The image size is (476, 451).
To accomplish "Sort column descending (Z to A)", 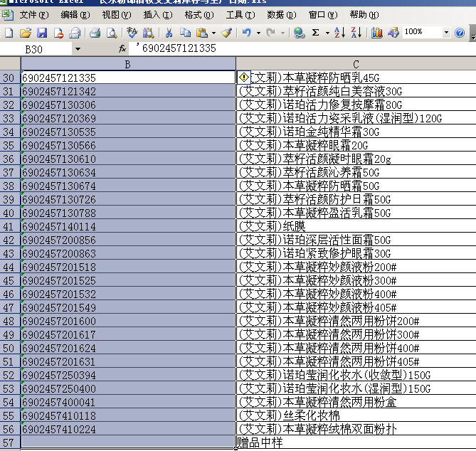I will [x=356, y=33].
